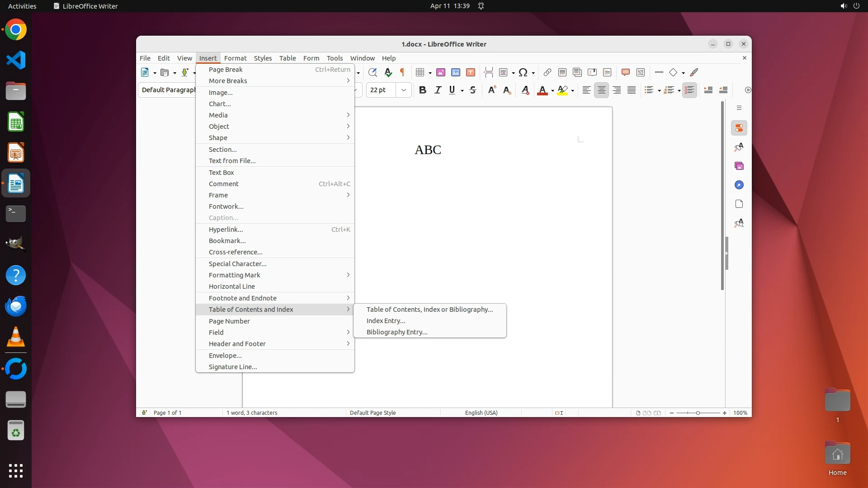Click the zoom slider handle in status bar
Viewport: 868px width, 488px height.
point(698,413)
